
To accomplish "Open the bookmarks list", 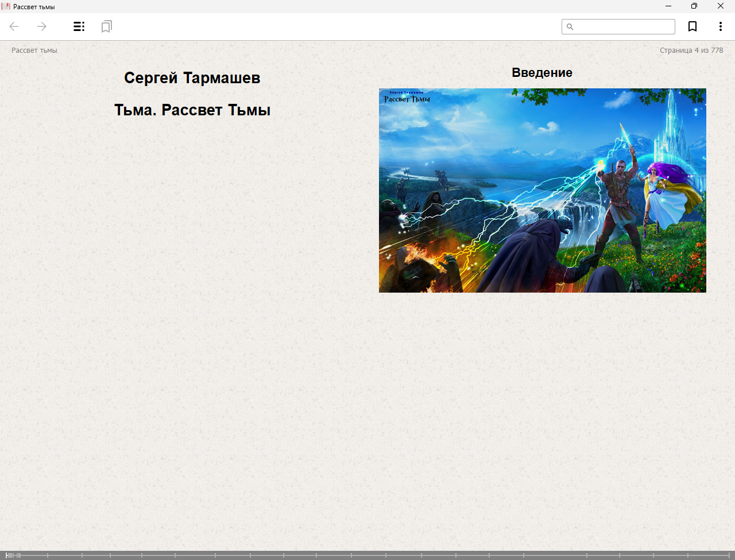I will (106, 26).
